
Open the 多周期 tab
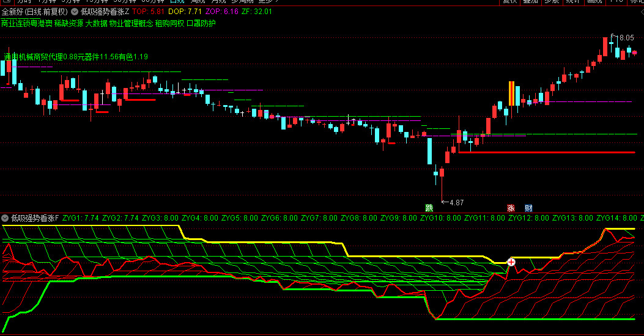tap(242, 1)
